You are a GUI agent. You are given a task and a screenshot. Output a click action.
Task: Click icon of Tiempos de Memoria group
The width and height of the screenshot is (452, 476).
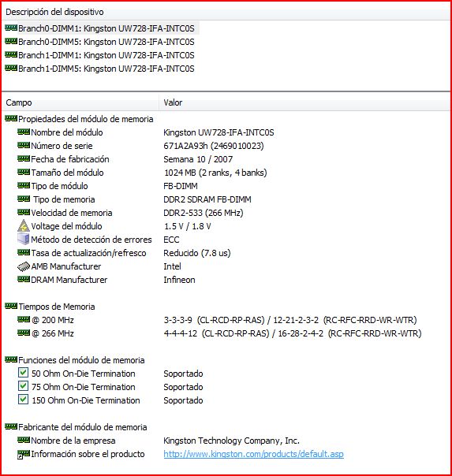coord(11,306)
